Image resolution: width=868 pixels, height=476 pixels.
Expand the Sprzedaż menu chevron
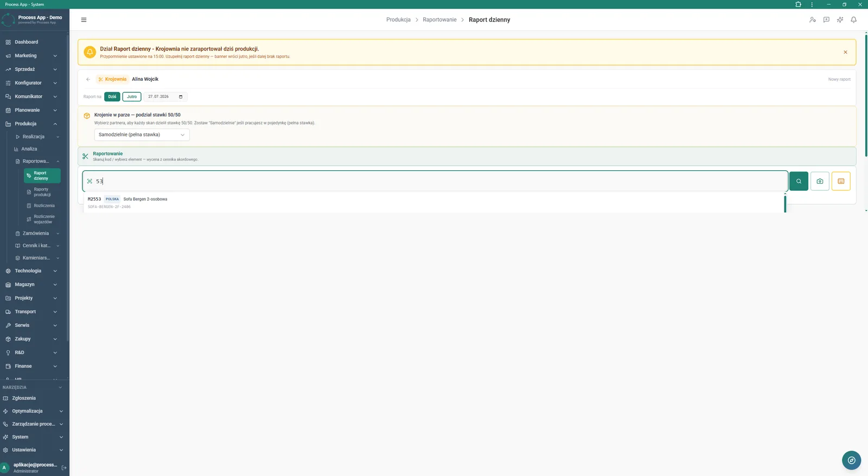tap(55, 69)
